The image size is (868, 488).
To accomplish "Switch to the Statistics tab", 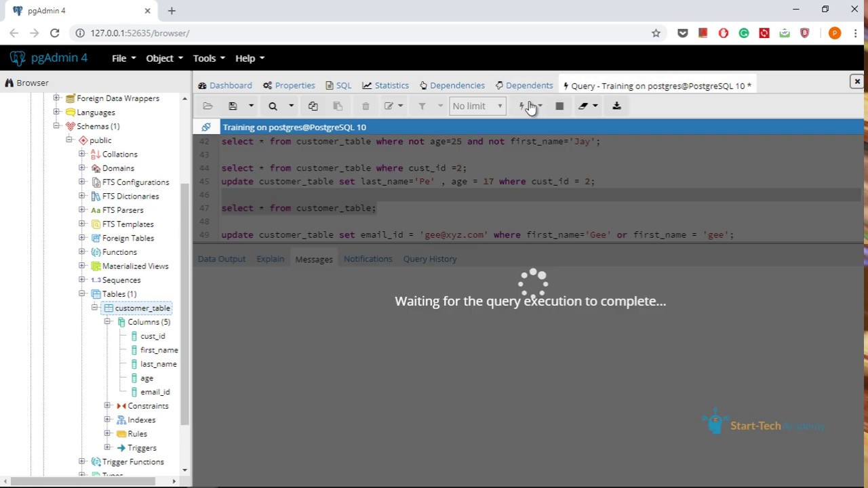I will [385, 85].
